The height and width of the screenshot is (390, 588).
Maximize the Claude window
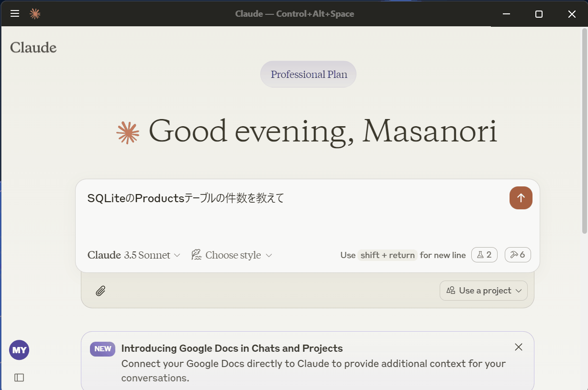tap(539, 14)
